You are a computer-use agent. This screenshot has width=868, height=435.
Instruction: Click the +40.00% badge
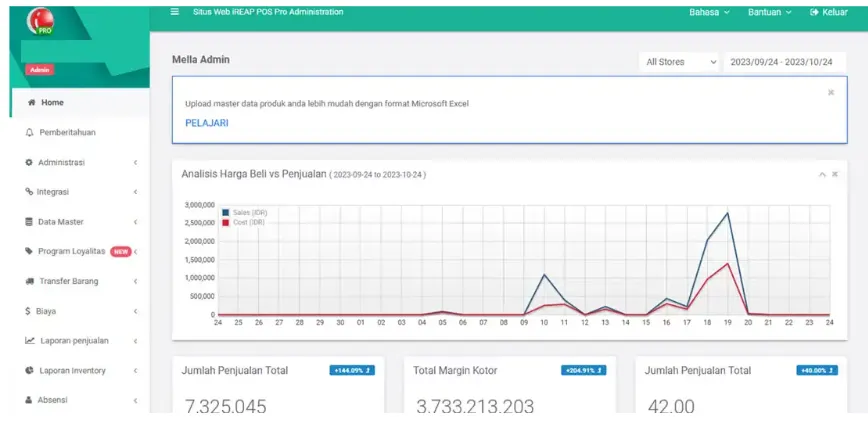tap(817, 370)
